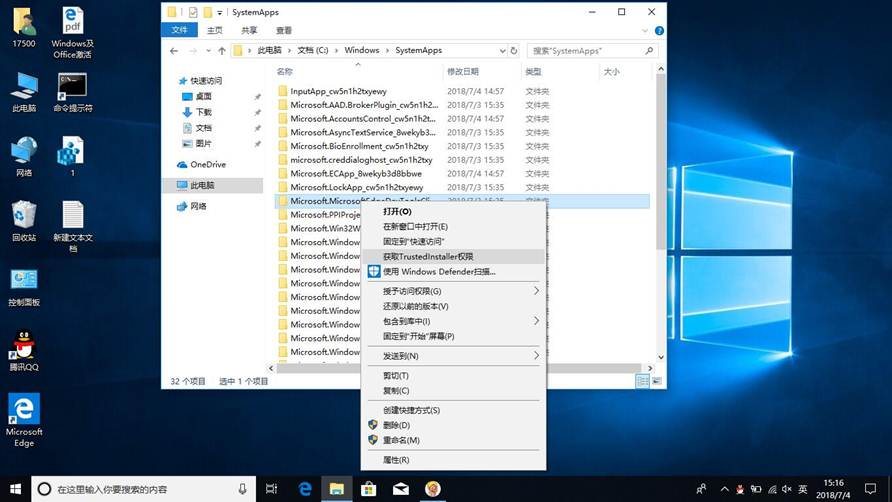Open the 网络 desktop icon

24,157
